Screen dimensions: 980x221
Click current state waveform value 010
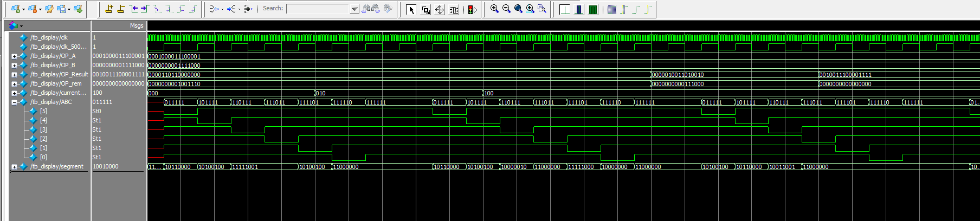pyautogui.click(x=320, y=93)
